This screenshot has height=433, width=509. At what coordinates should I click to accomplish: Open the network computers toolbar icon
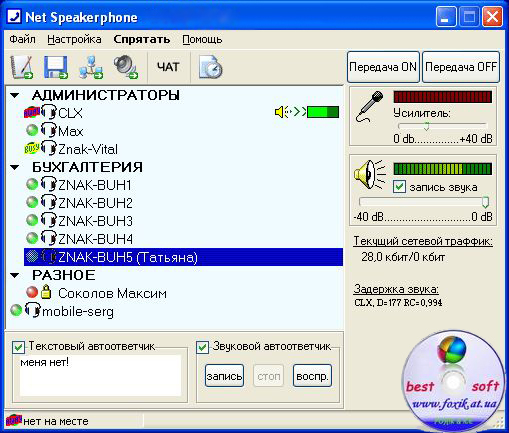[91, 67]
